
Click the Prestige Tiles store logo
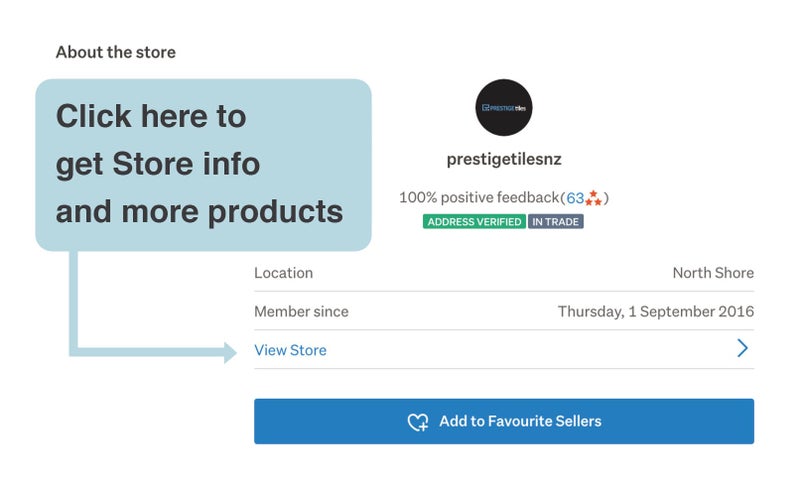tap(504, 108)
